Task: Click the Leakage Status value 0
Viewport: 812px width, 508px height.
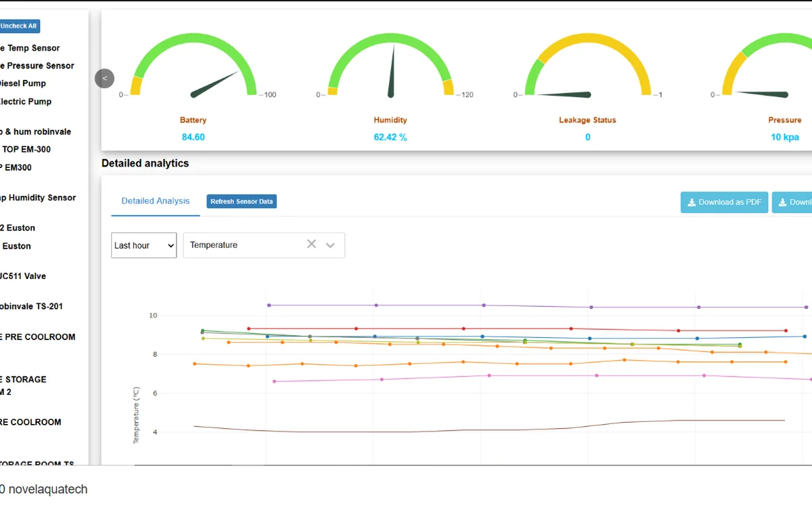Action: pos(587,137)
